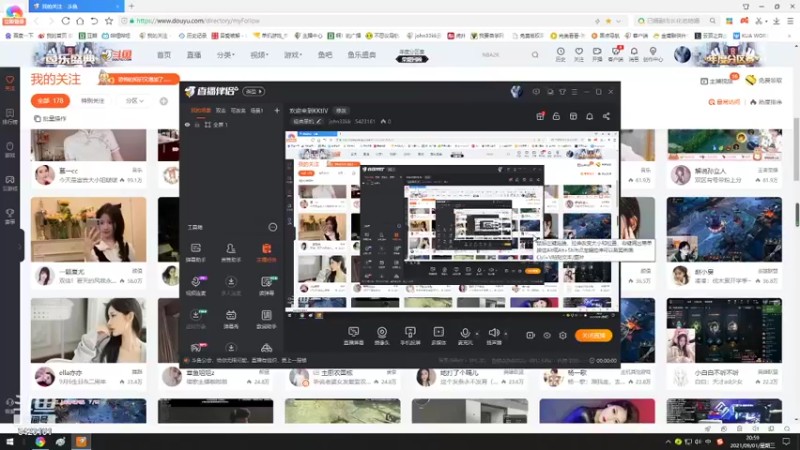Toggle the lock icon in room toolbar
800x450 pixels.
tap(556, 116)
